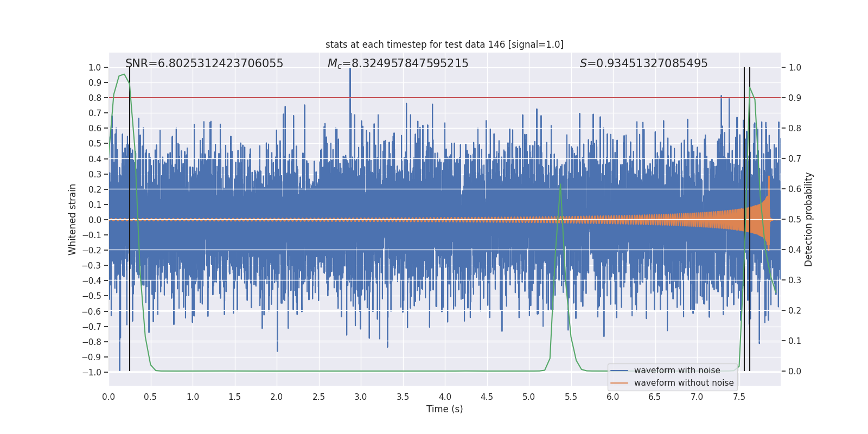Screen dimensions: 868x434
Task: Click the −0.5 tick on the strain axis
Action: [92, 296]
